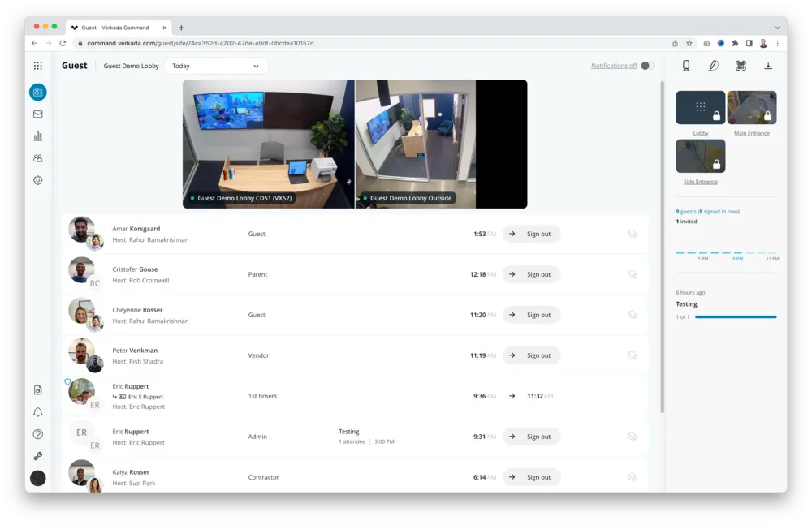This screenshot has height=525, width=812.
Task: Click the 8 signed in now link
Action: tap(715, 212)
